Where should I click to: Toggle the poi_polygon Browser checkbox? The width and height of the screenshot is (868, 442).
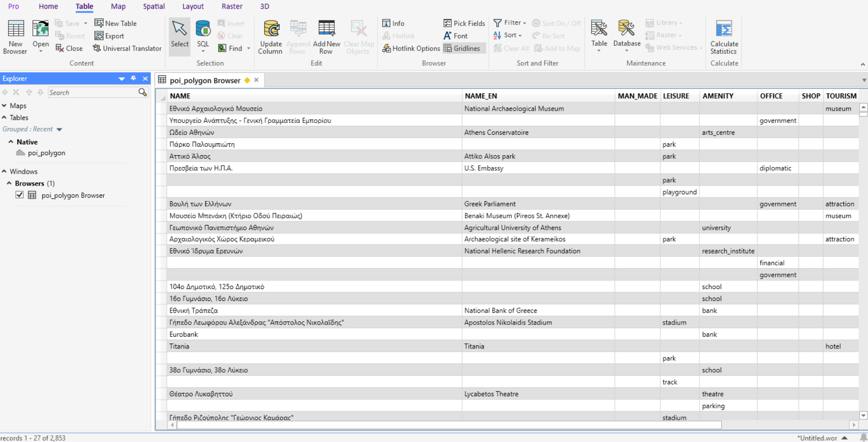click(x=20, y=195)
